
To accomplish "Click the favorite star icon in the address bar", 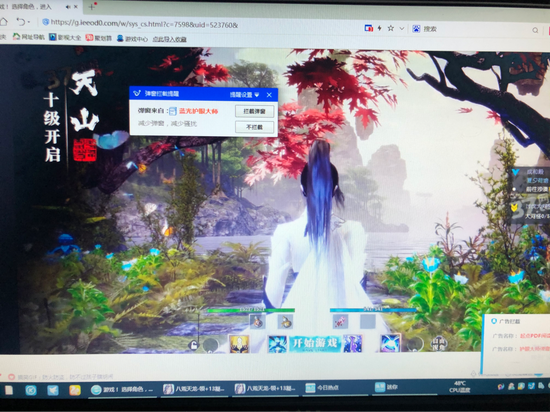I will pos(391,28).
